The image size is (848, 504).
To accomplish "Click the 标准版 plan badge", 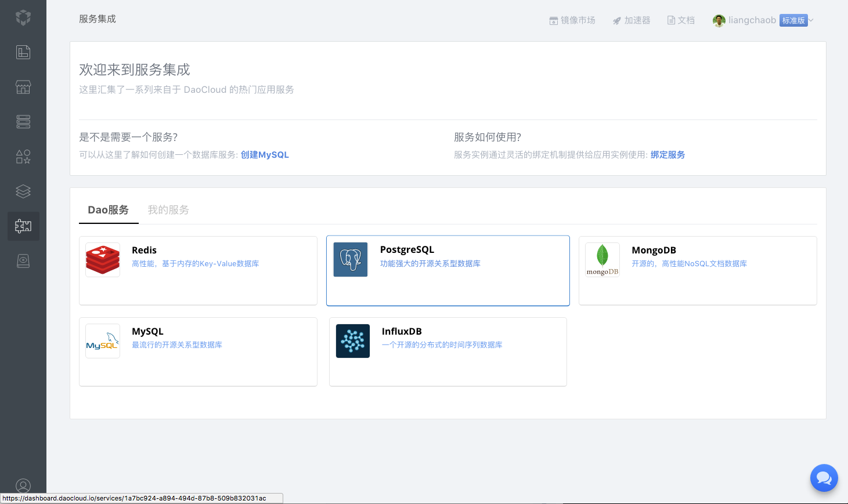I will (793, 20).
